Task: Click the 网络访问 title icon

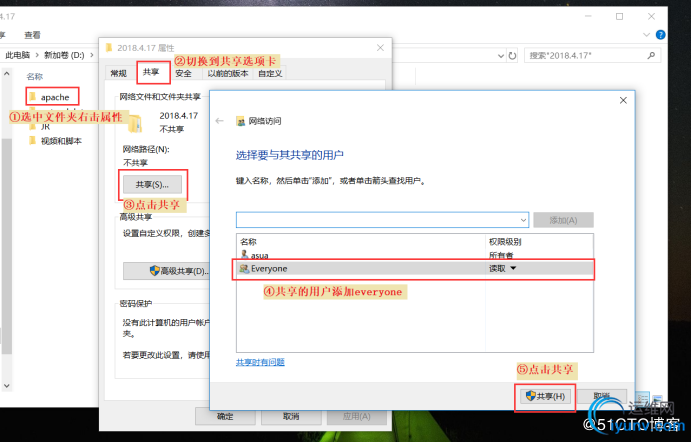Action: pos(241,121)
